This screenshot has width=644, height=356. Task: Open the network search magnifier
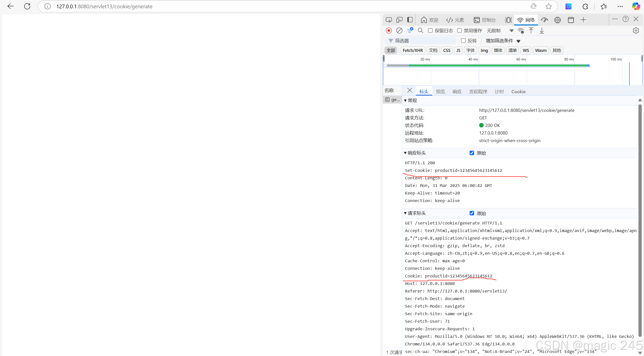[420, 30]
